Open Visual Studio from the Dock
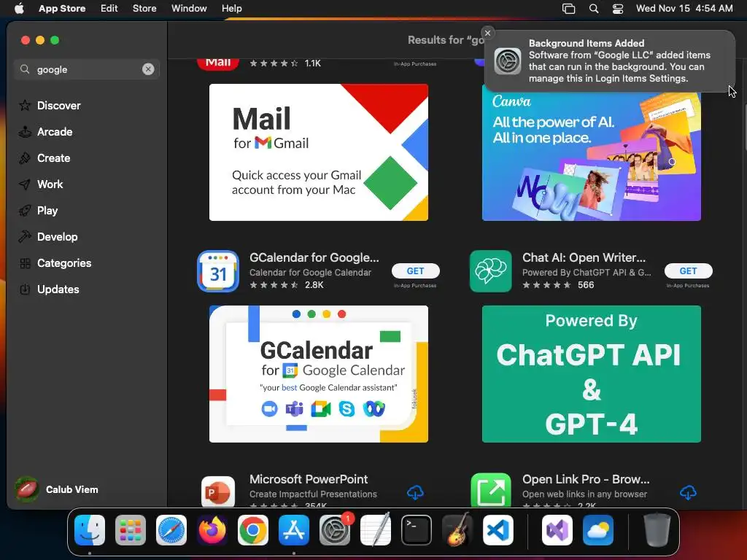Image resolution: width=747 pixels, height=560 pixels. pos(557,530)
